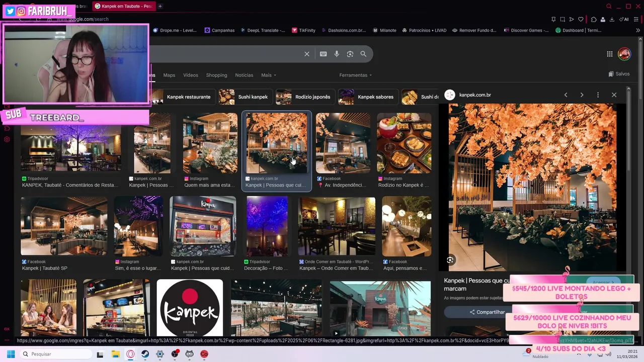Open Windows Start menu
This screenshot has height=362, width=644.
pyautogui.click(x=11, y=354)
